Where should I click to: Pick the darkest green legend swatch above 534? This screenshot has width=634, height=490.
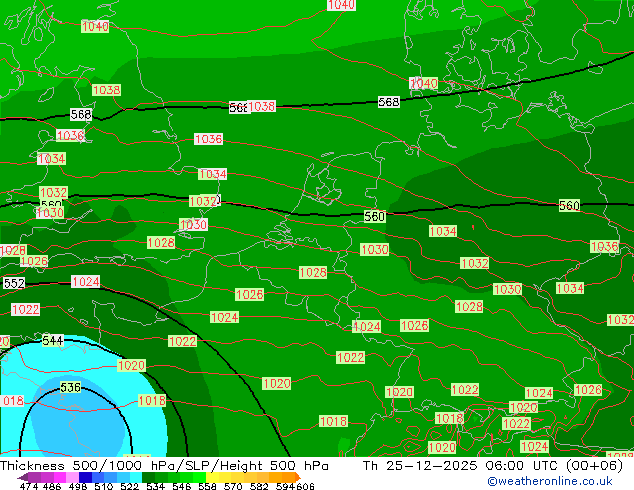[148, 477]
